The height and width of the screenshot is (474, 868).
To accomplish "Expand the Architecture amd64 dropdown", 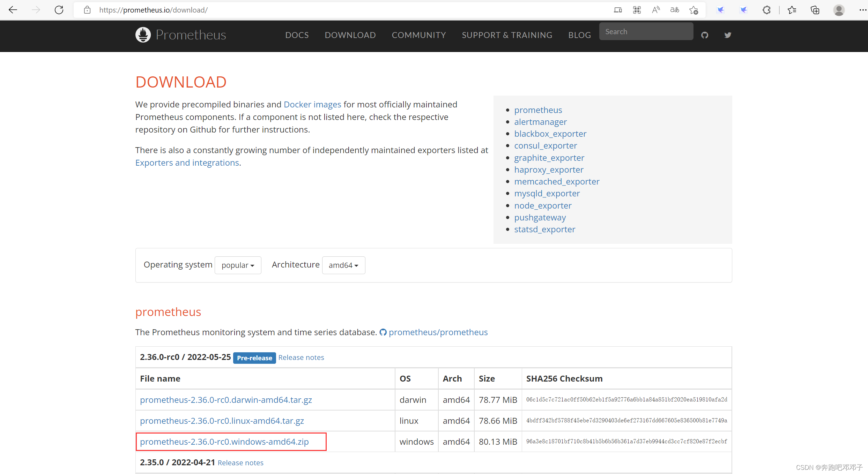I will click(x=343, y=265).
